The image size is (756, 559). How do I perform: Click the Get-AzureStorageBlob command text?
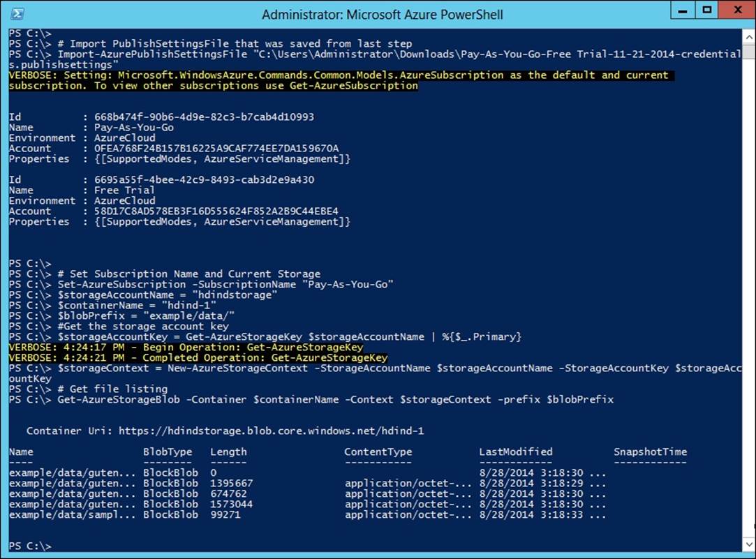tap(336, 399)
